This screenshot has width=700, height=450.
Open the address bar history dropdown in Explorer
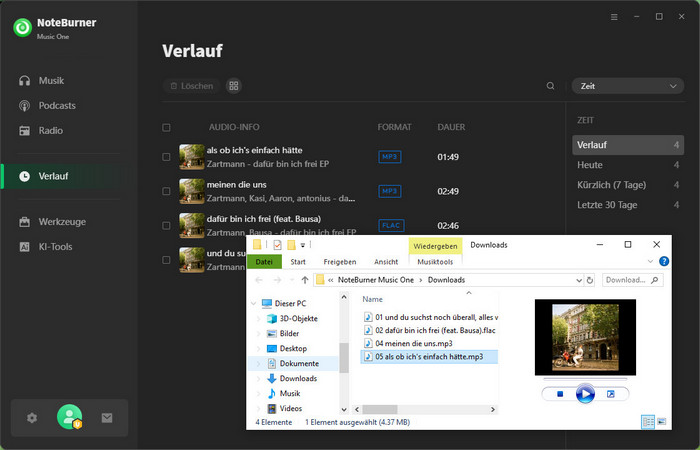point(577,280)
